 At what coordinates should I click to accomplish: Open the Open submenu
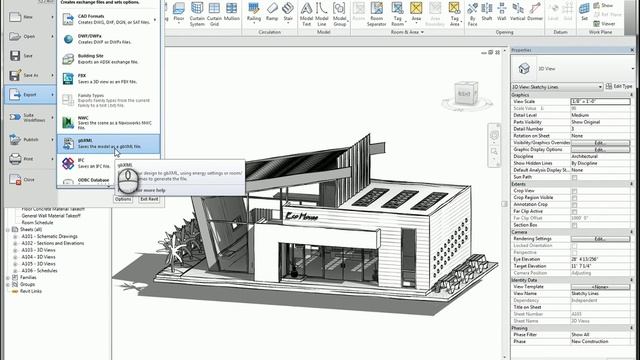pos(31,36)
